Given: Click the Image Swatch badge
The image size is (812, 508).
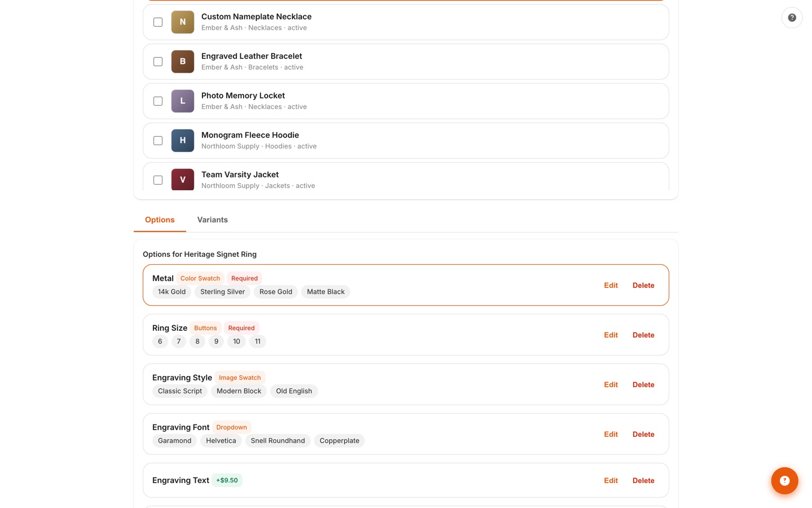Looking at the screenshot, I should click(x=240, y=378).
